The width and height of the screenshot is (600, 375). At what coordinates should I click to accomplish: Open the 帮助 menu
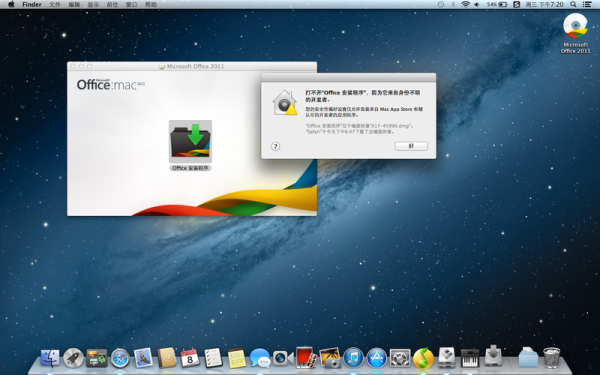151,5
